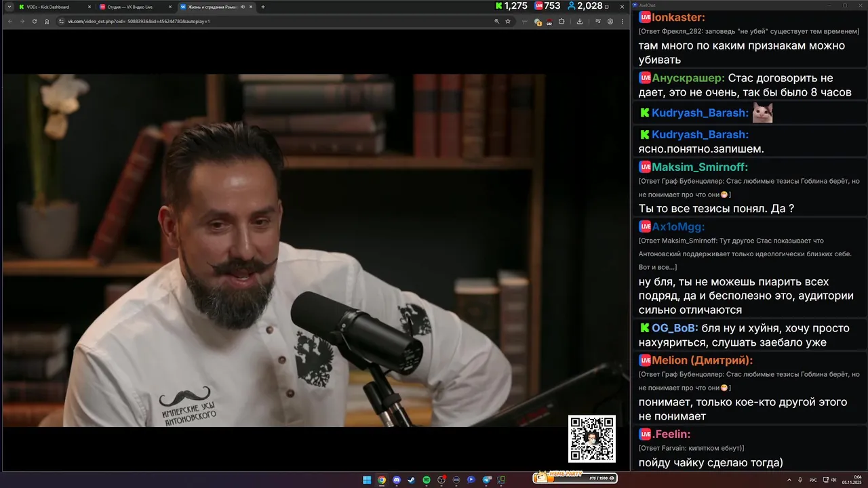This screenshot has width=868, height=488.
Task: Select username OG_BoB in AxelChat
Action: pos(675,328)
